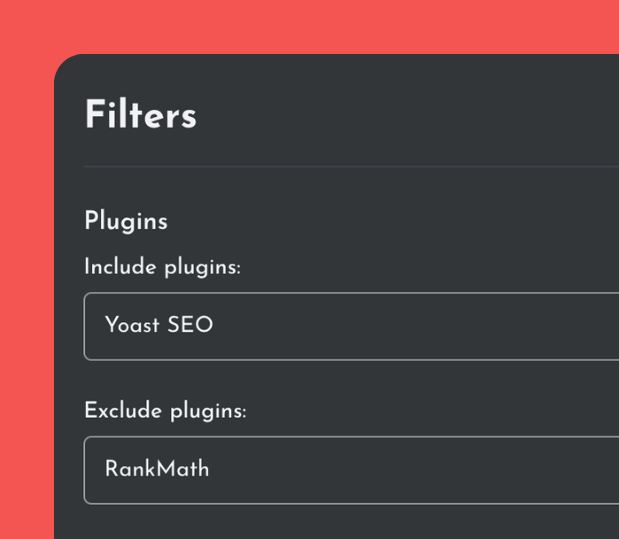Select the "Yoast SEO" text entry

pyautogui.click(x=159, y=325)
